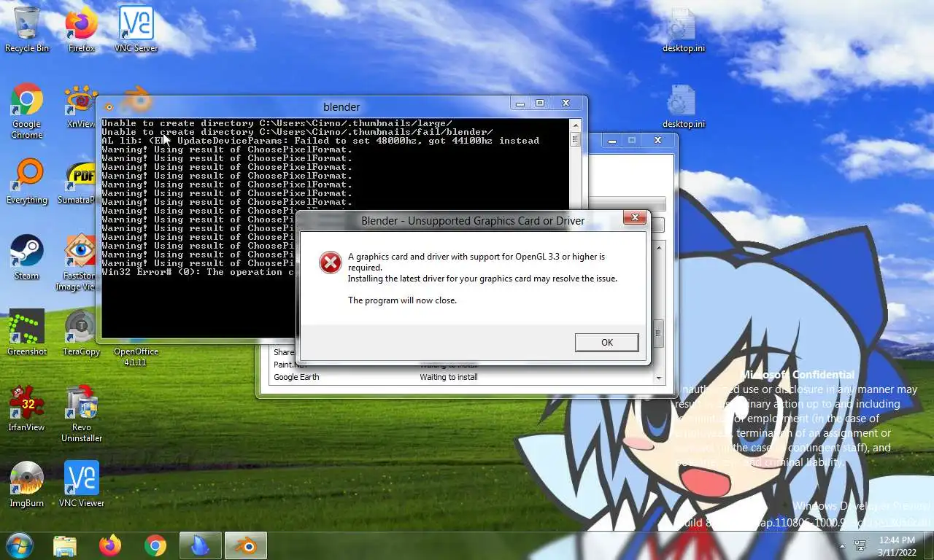Close the background installer window
Screen dimensions: 934x560
(657, 140)
